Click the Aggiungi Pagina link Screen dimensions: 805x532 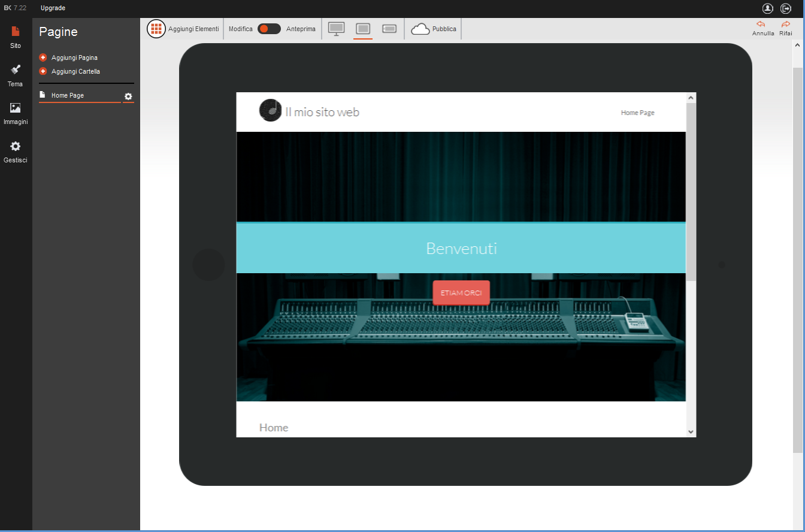(x=74, y=58)
